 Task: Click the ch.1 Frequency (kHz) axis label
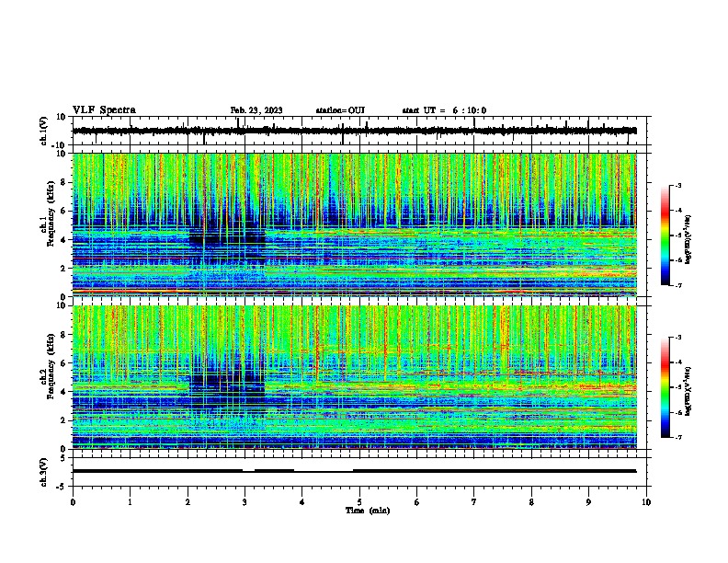point(48,213)
